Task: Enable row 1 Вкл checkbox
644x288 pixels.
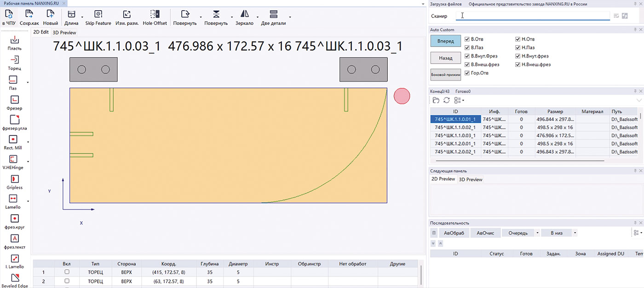Action: click(x=67, y=272)
